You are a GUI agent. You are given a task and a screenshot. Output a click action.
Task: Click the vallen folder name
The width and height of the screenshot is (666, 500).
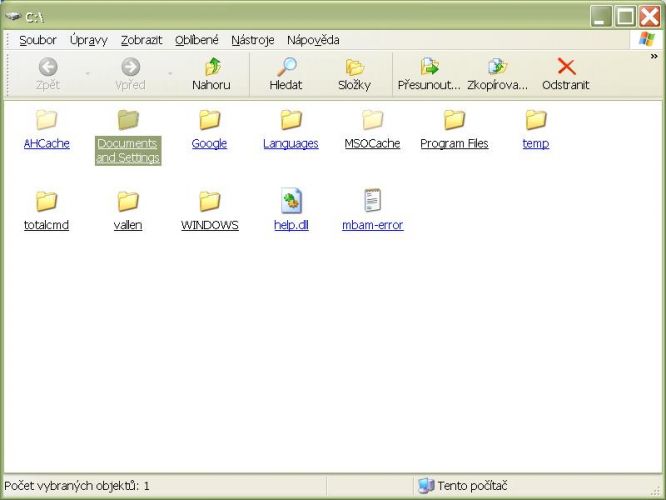pos(128,225)
